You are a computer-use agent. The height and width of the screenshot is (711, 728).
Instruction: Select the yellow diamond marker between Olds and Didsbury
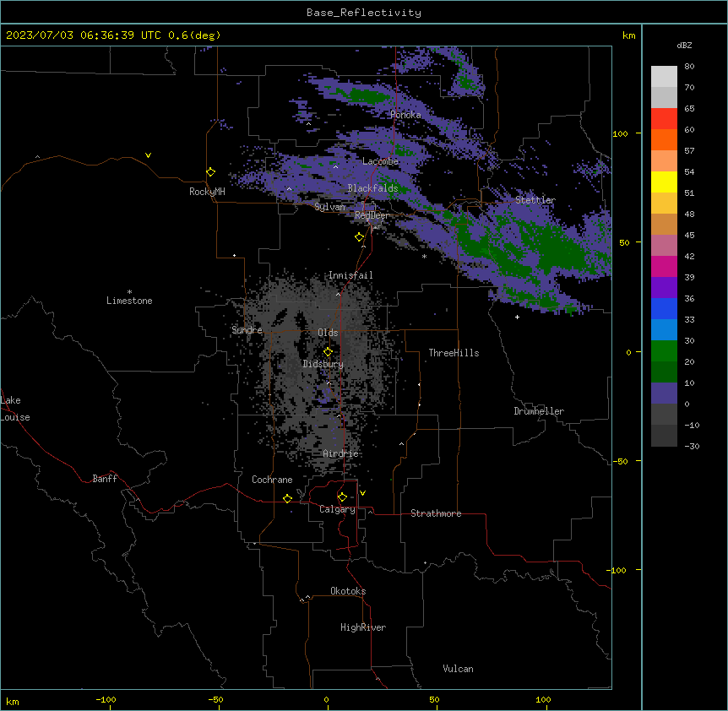(x=328, y=352)
